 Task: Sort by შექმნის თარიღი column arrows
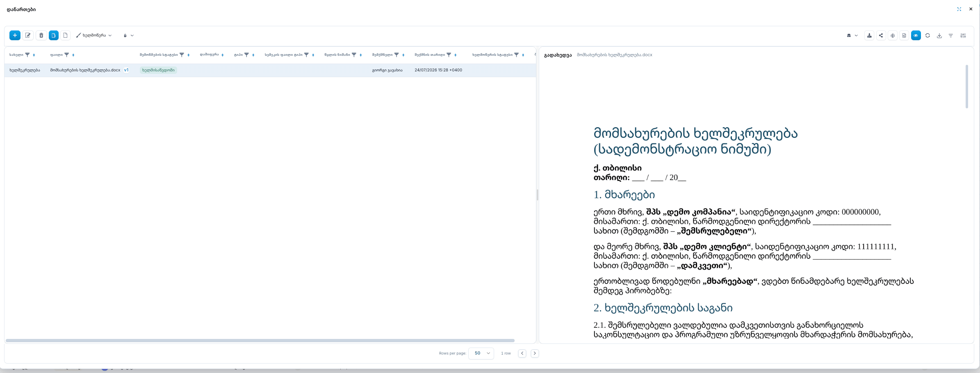click(x=456, y=55)
